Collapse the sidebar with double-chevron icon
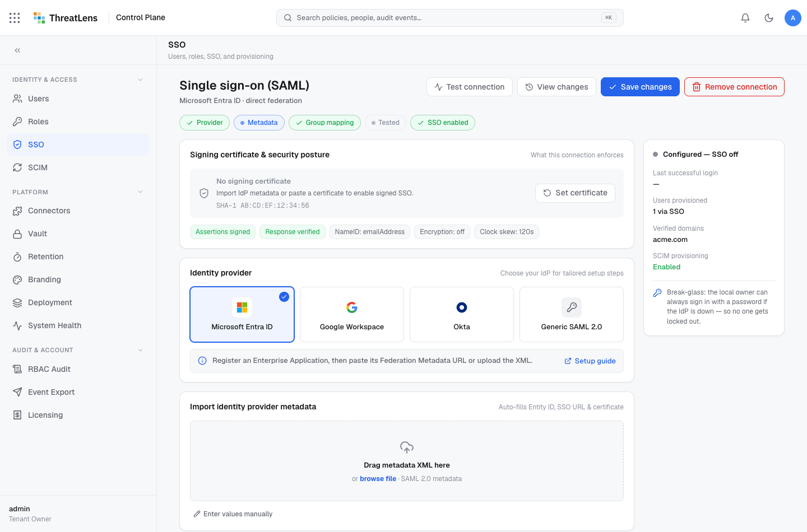Image resolution: width=807 pixels, height=532 pixels. (x=17, y=50)
